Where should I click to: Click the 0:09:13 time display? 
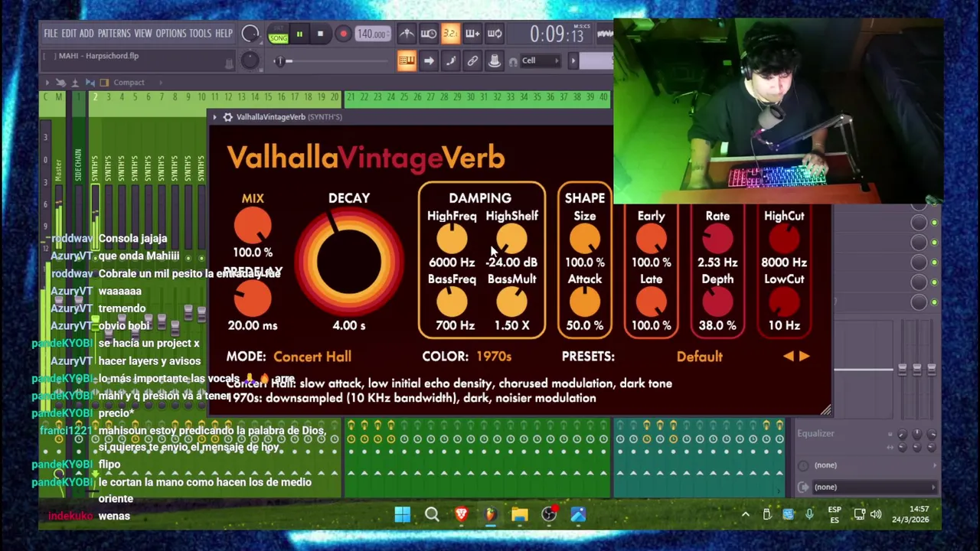(557, 34)
